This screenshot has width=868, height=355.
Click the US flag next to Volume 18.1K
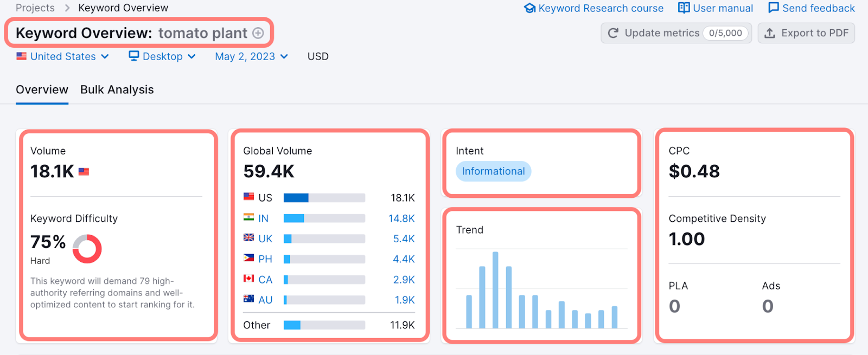pyautogui.click(x=84, y=172)
